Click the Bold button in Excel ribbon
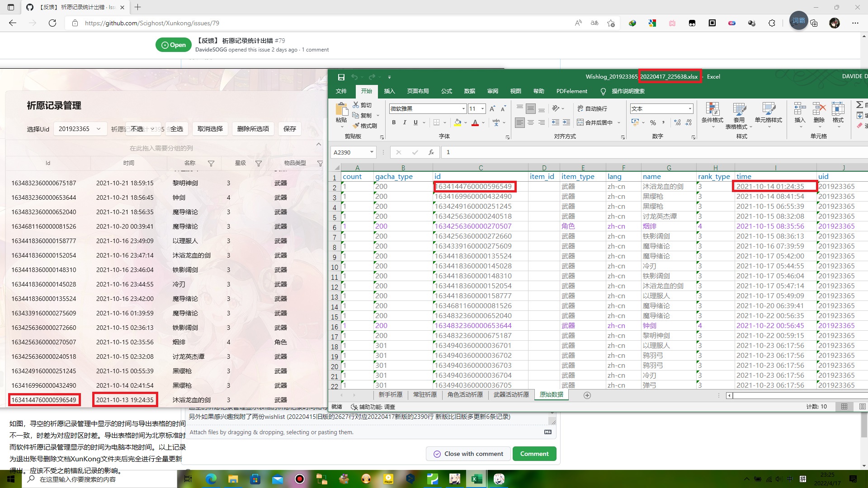Screen dimensions: 868x488 (x=394, y=122)
